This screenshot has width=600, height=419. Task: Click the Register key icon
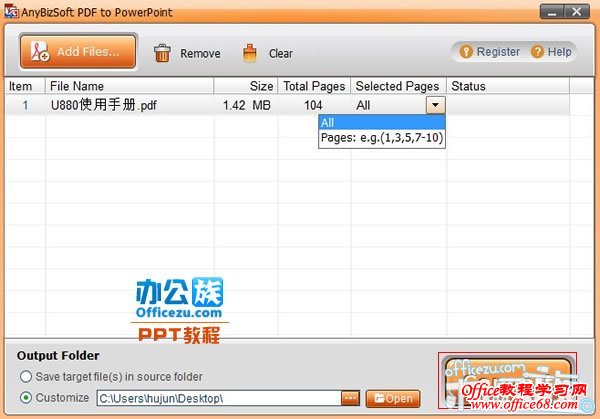click(466, 52)
